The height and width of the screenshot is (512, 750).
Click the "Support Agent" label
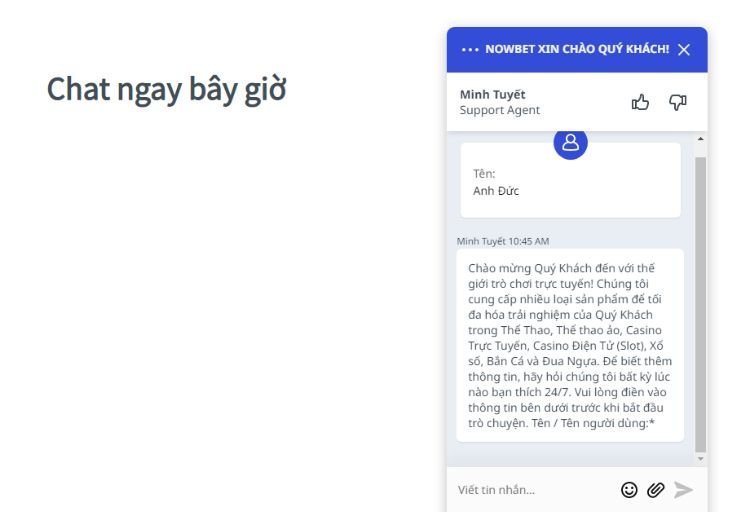tap(499, 110)
